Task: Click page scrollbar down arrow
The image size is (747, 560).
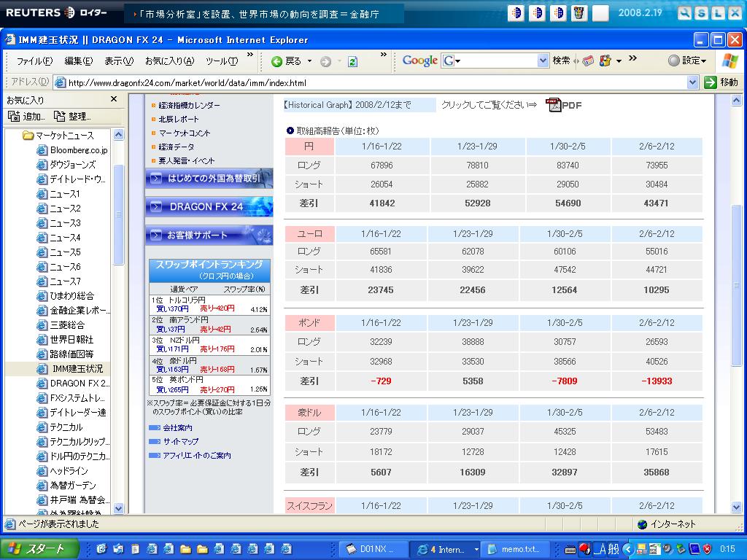Action: coord(736,507)
